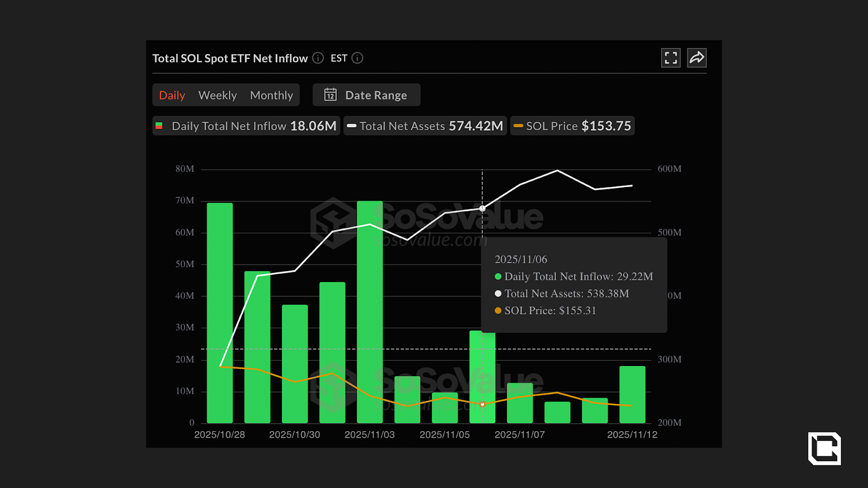Click the EST timezone label
Screen dimensions: 868x488
click(339, 58)
